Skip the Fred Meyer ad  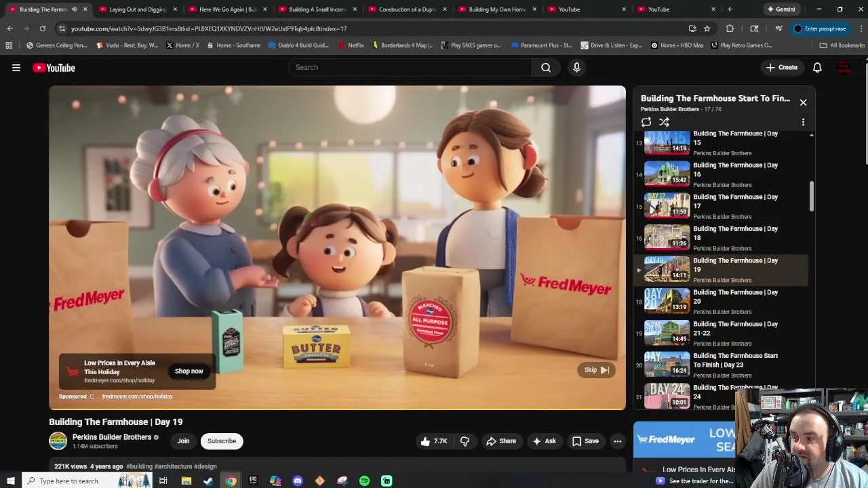click(596, 370)
